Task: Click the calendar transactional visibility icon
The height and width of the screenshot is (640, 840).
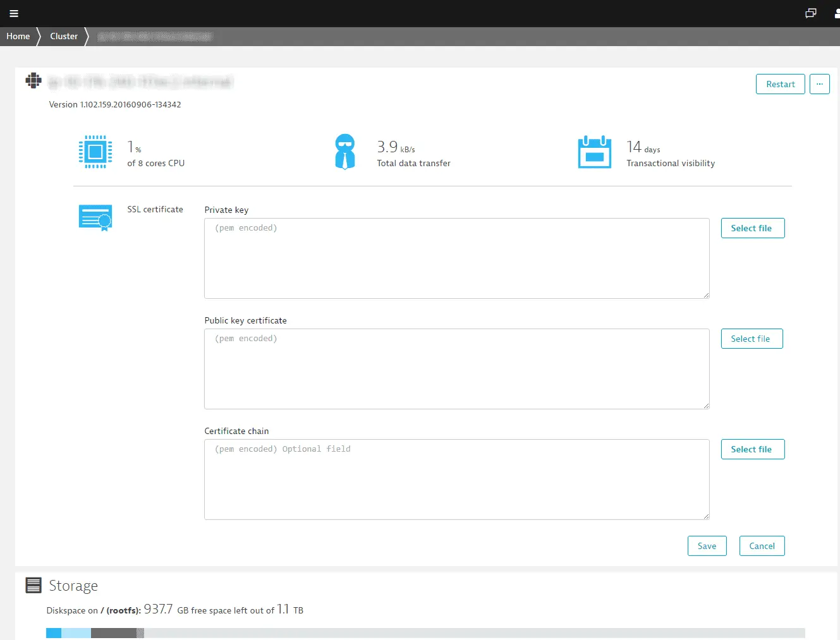Action: tap(594, 152)
